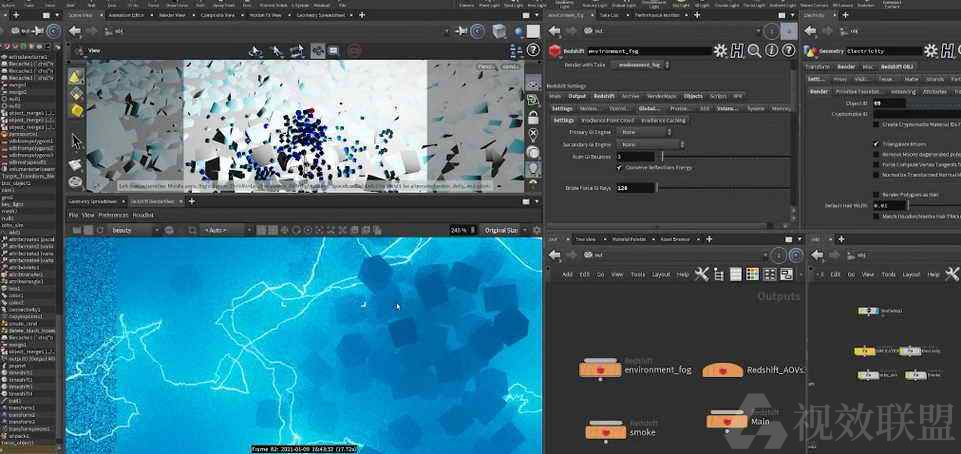Adjust Default Hair Width slider
This screenshot has width=961, height=454.
pyautogui.click(x=933, y=206)
